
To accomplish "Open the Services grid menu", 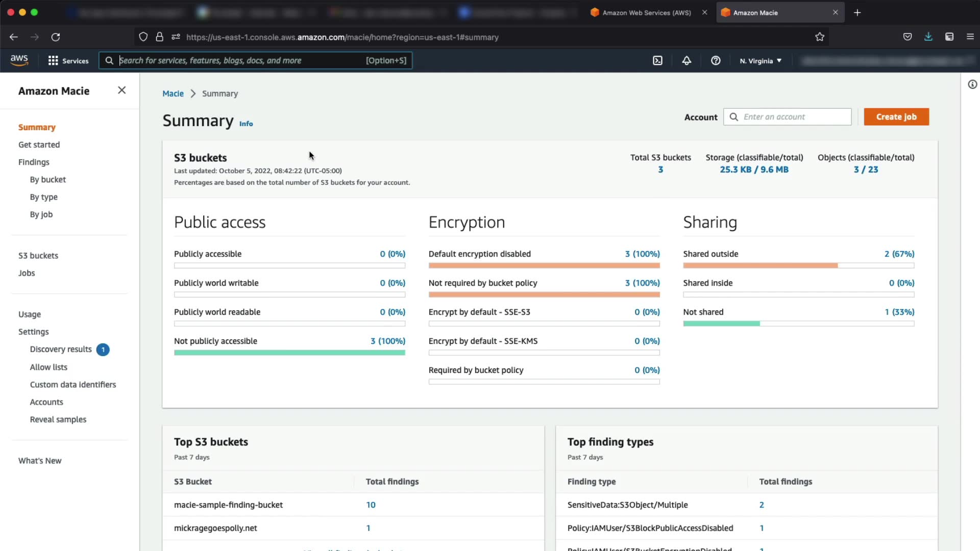I will 68,61.
